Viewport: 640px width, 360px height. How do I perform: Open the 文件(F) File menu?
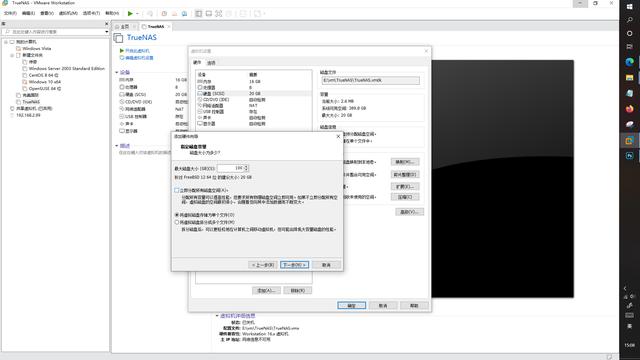(10, 13)
